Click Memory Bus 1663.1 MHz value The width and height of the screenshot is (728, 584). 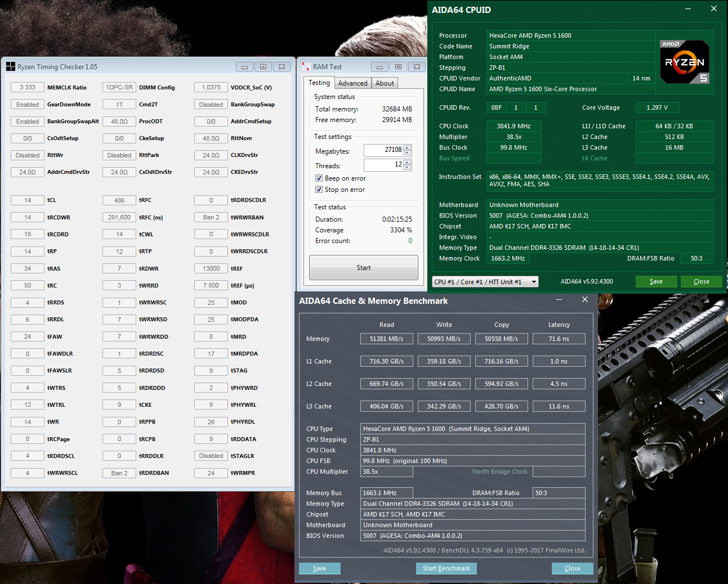click(386, 493)
